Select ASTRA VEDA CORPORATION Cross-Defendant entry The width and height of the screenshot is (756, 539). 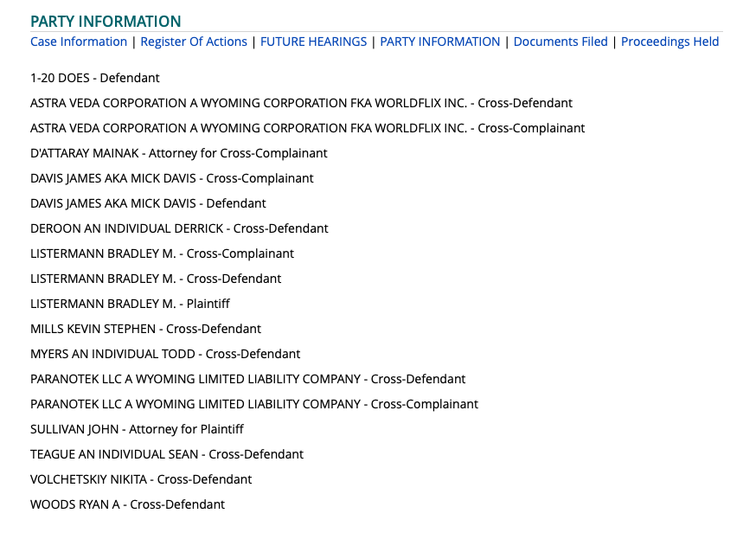pos(301,103)
